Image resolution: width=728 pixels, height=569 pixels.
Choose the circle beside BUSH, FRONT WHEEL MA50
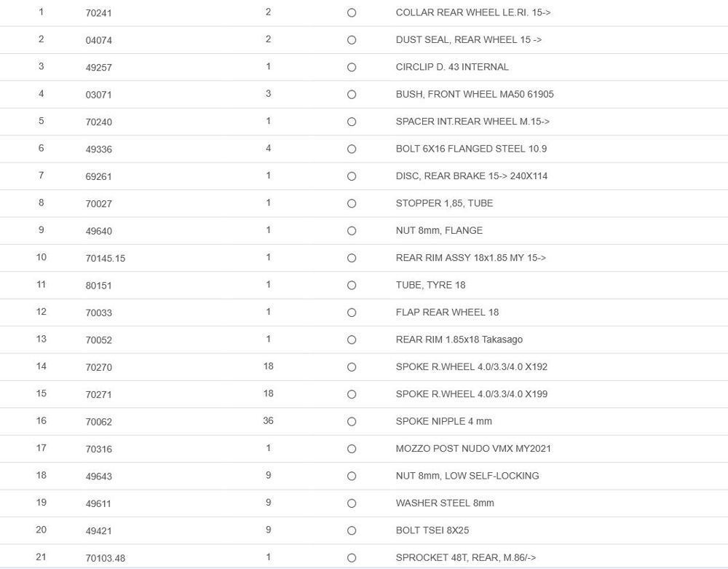point(352,95)
